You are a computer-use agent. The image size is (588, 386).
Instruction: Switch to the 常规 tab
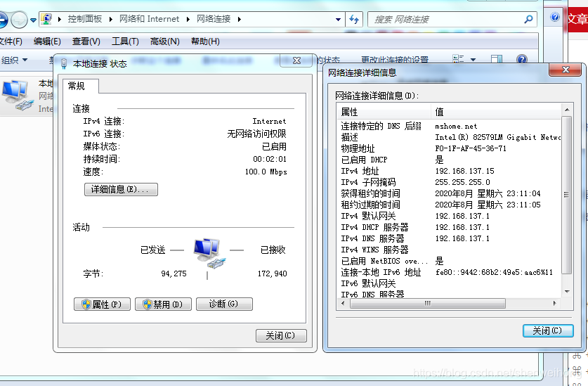point(81,86)
